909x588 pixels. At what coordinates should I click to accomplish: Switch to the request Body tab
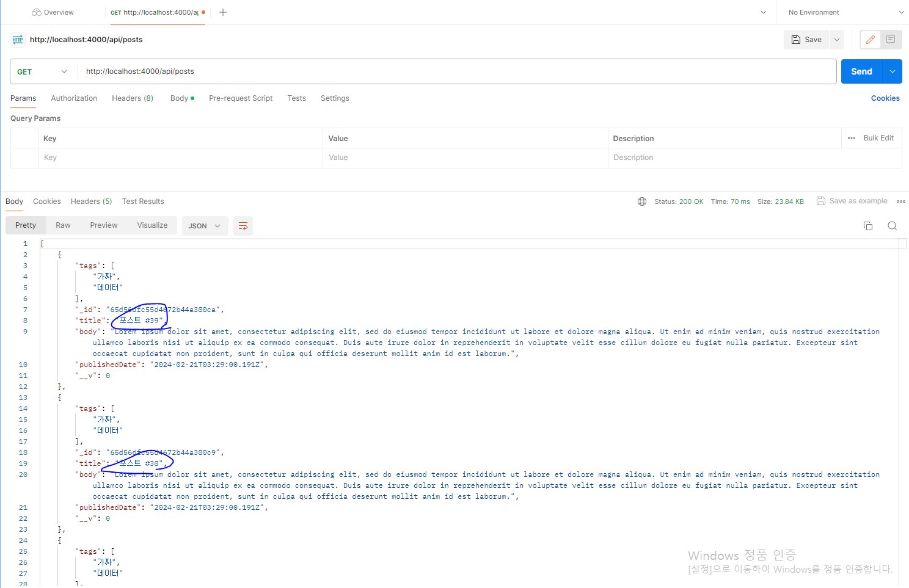tap(182, 98)
